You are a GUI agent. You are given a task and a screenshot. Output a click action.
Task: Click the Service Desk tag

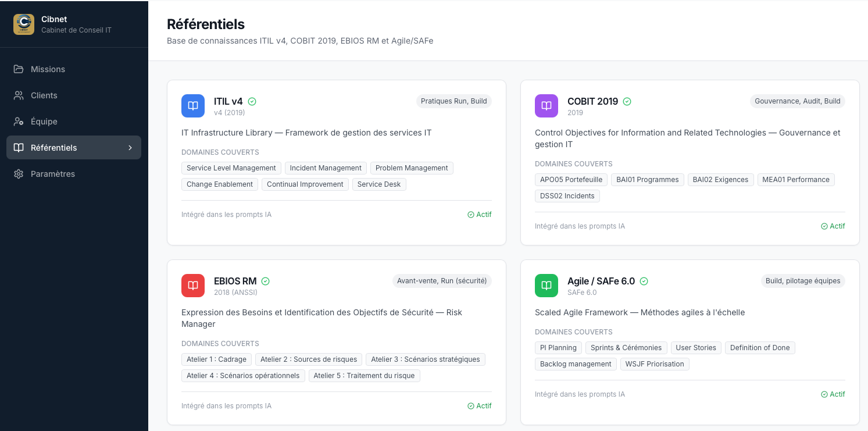(x=379, y=184)
